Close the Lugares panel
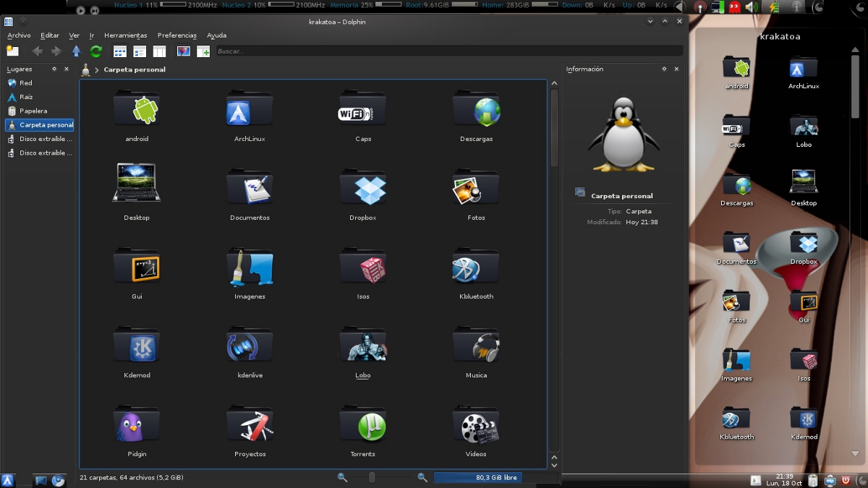This screenshot has width=868, height=488. click(67, 69)
